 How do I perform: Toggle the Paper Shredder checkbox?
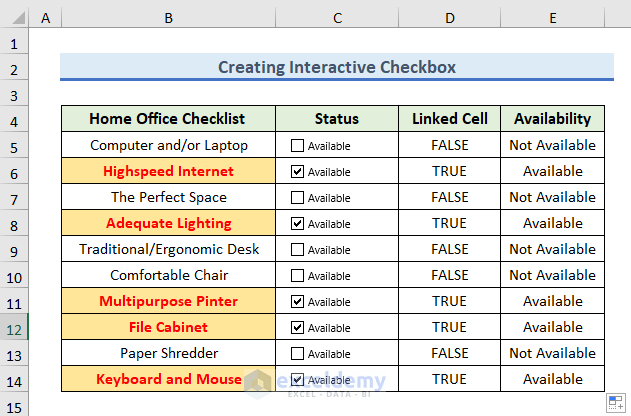[x=297, y=353]
